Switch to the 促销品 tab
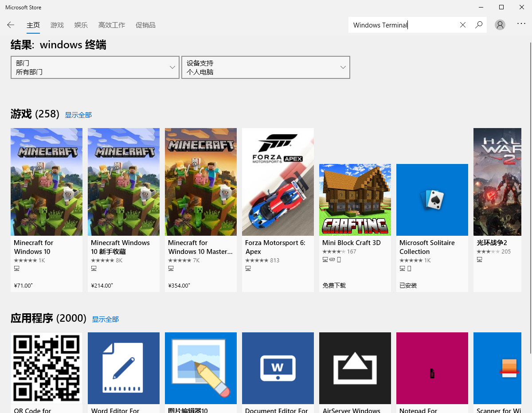Screen dimensions: 532x413 pyautogui.click(x=145, y=25)
